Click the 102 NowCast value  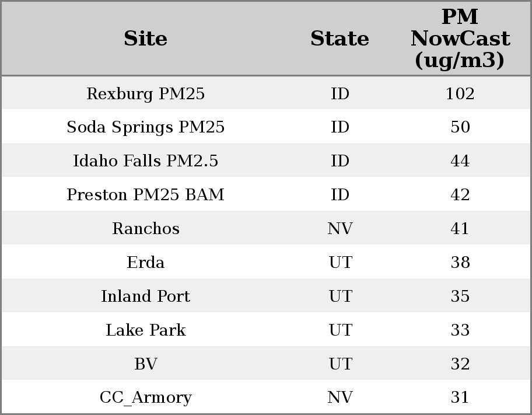coord(460,93)
